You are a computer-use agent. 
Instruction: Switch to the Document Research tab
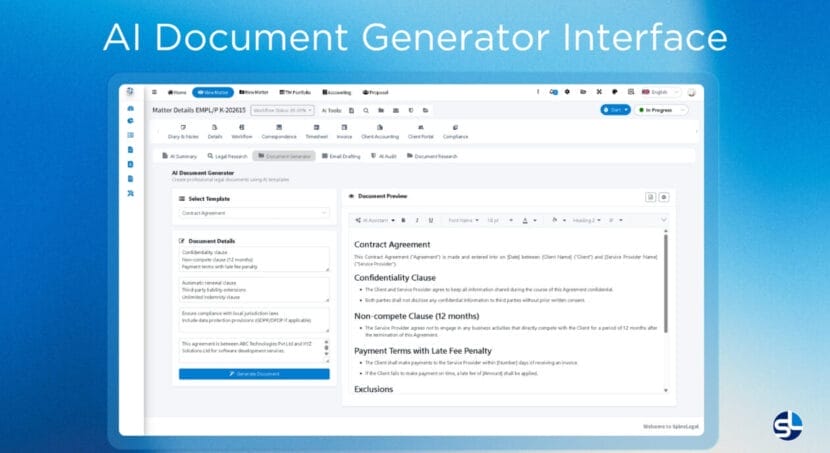coord(432,156)
